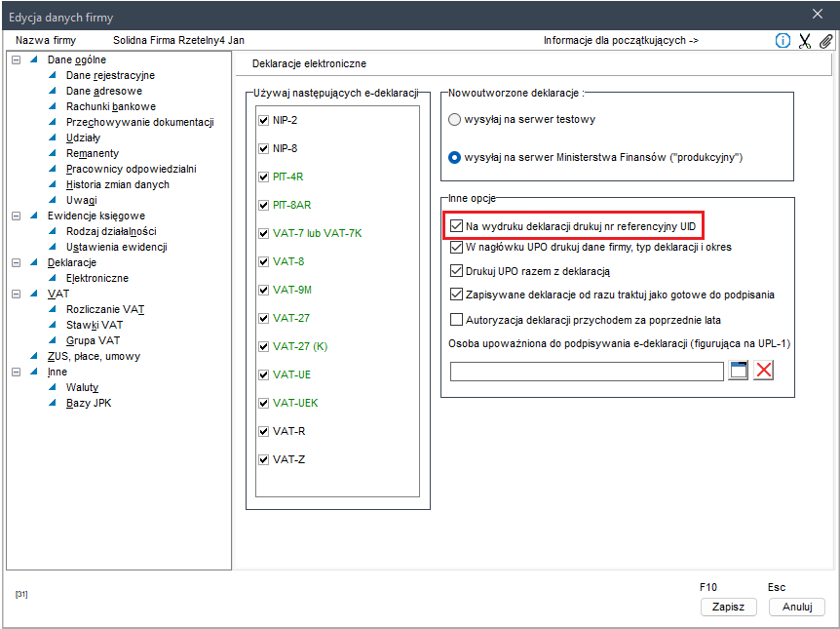Disable the VAT-8 checkbox
Image resolution: width=840 pixels, height=629 pixels.
(x=263, y=261)
